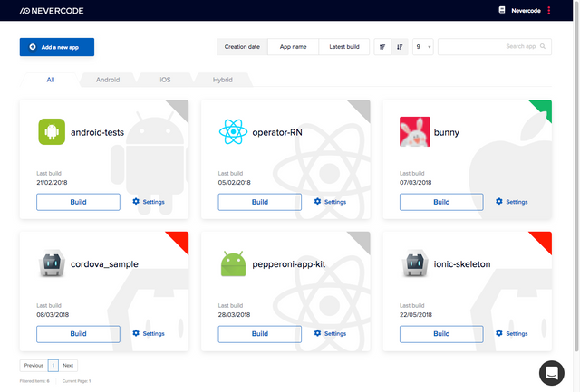
Task: Open the chat support bubble
Action: (552, 373)
